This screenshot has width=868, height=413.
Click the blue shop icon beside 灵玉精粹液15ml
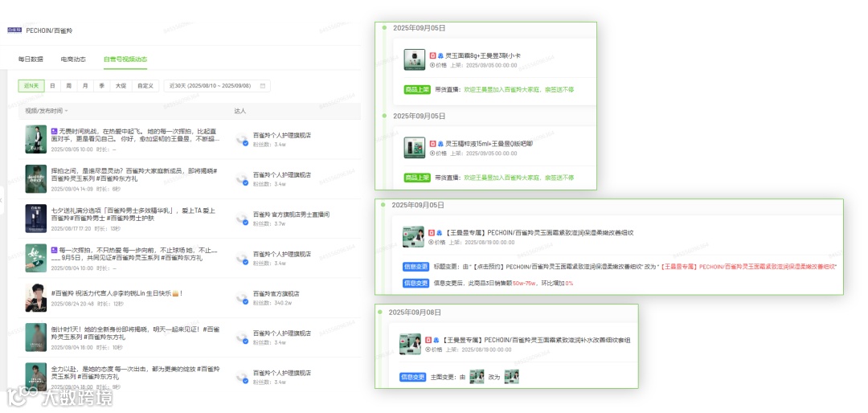440,144
